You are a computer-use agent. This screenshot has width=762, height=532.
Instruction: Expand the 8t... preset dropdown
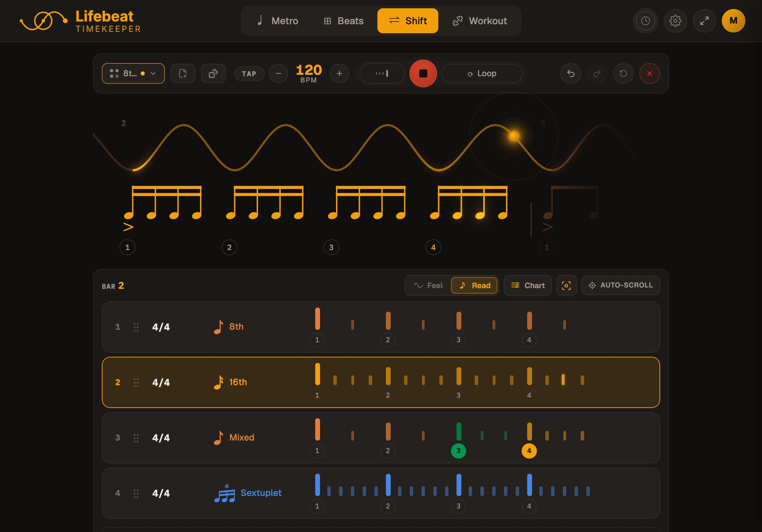coord(133,73)
